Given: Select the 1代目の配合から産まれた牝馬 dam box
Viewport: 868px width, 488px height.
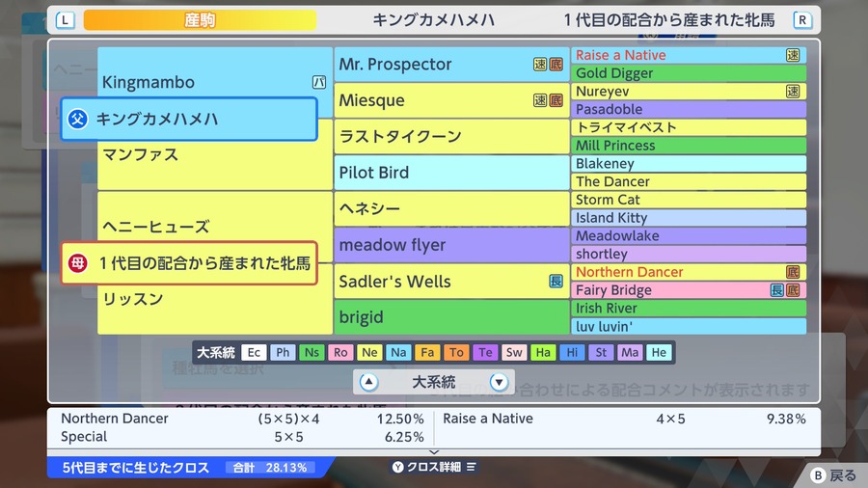Looking at the screenshot, I should coord(189,263).
